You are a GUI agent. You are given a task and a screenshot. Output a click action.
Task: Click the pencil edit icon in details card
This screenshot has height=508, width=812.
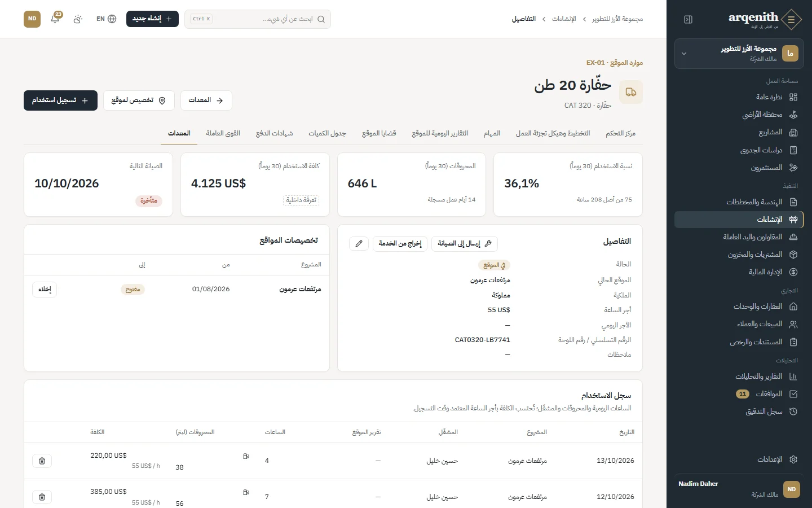[x=359, y=243]
